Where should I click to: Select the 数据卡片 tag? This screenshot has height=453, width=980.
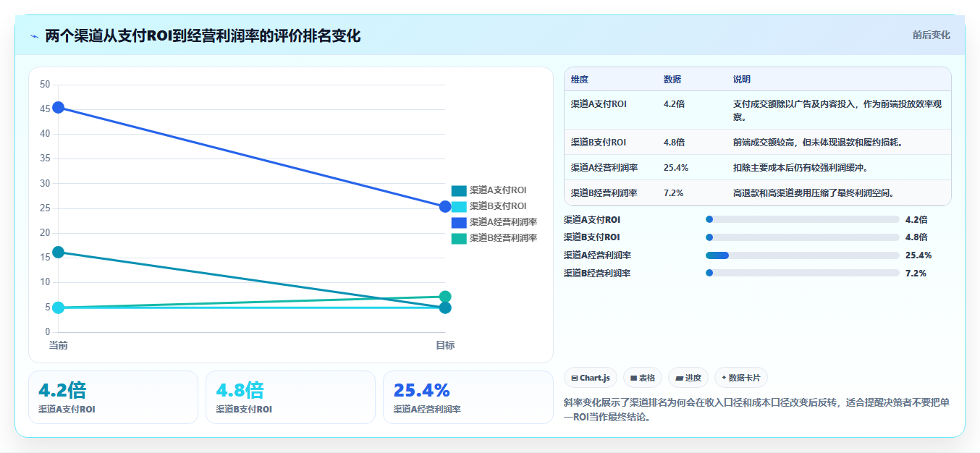point(741,378)
